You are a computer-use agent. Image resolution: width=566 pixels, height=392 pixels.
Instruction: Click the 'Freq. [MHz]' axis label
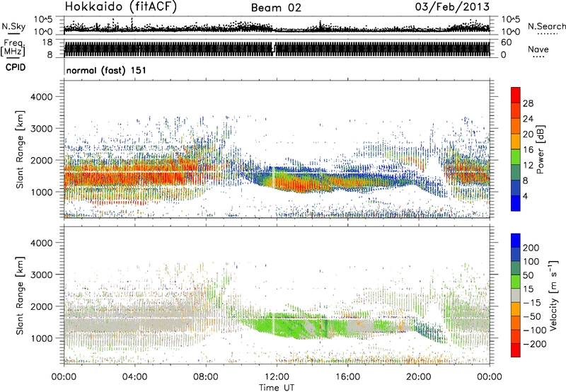coord(13,48)
